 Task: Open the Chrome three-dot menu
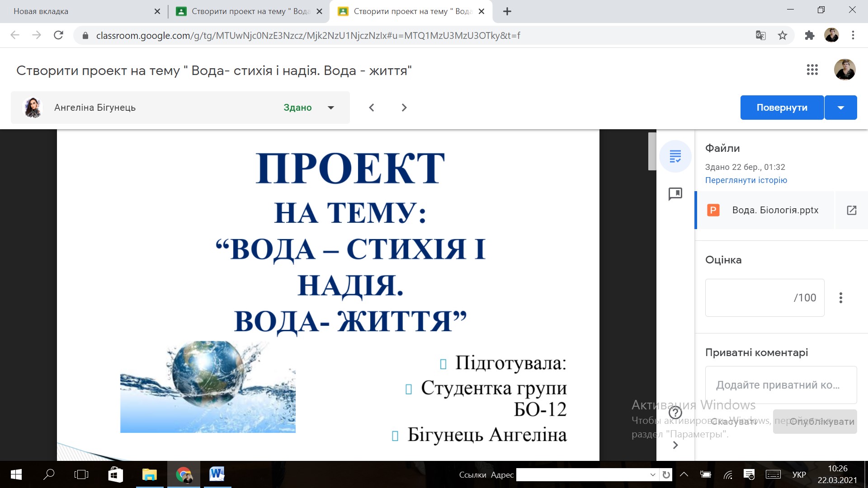coord(853,35)
